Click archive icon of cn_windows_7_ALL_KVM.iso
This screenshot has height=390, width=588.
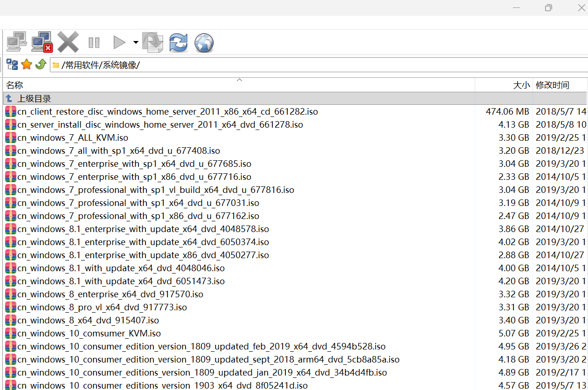[11, 138]
